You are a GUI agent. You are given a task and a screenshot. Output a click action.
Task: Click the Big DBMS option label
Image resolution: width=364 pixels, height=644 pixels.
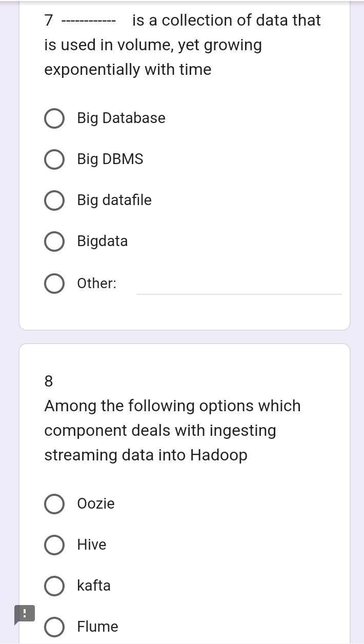click(x=110, y=159)
